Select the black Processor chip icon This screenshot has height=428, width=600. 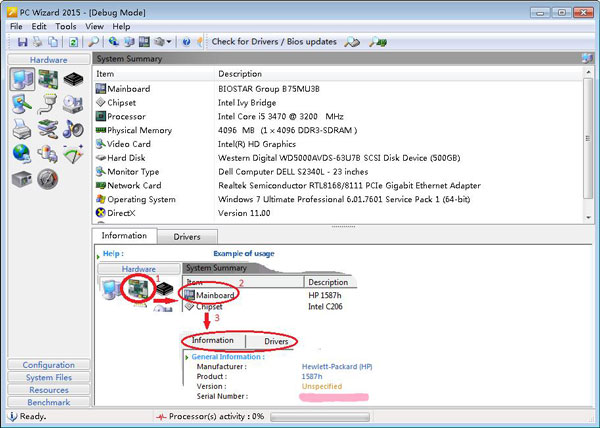(73, 79)
